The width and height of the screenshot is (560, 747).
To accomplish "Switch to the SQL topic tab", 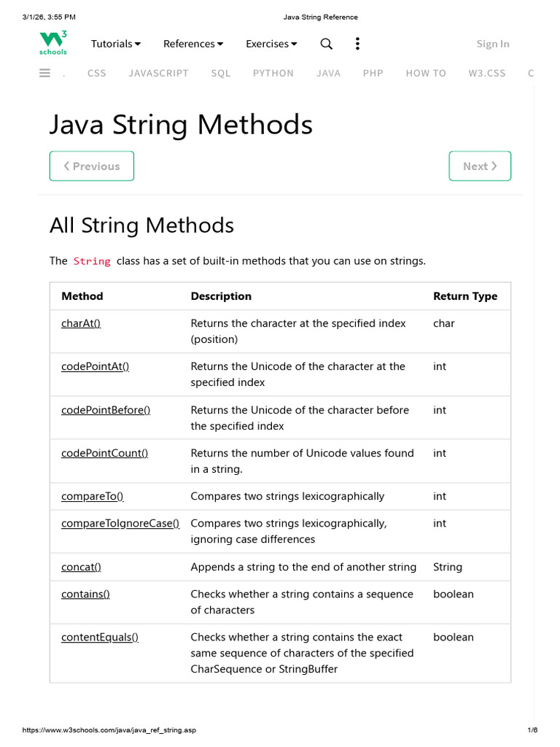I will click(221, 73).
